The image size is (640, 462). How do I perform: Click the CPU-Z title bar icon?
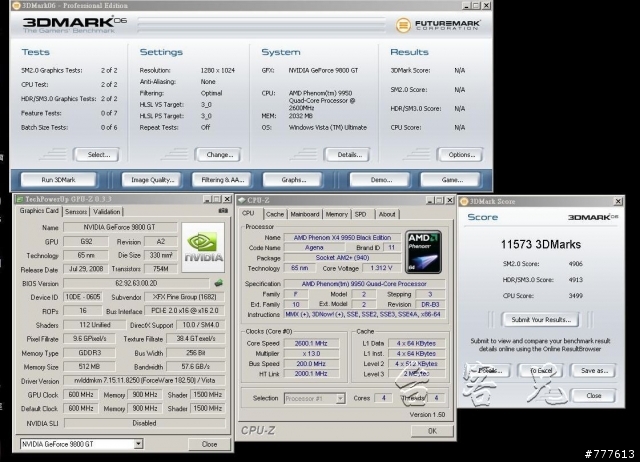tap(242, 200)
